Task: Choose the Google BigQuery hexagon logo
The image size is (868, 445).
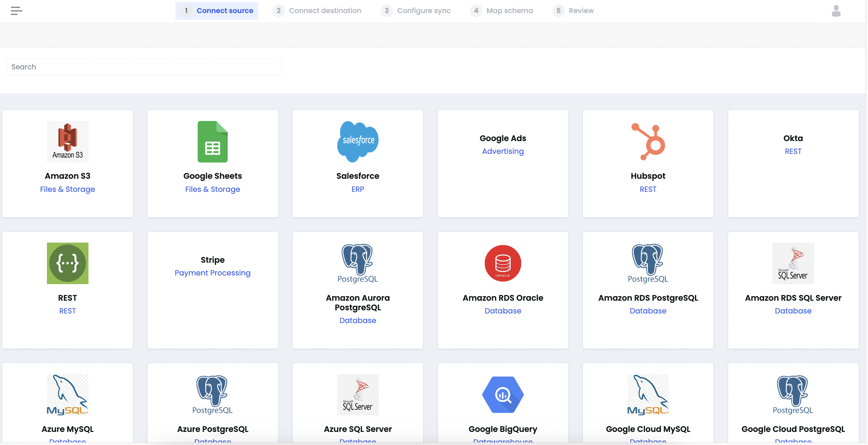Action: pyautogui.click(x=503, y=395)
